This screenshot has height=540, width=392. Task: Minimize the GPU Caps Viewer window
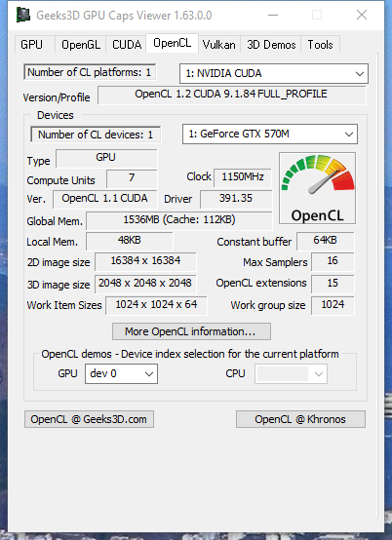(x=273, y=16)
